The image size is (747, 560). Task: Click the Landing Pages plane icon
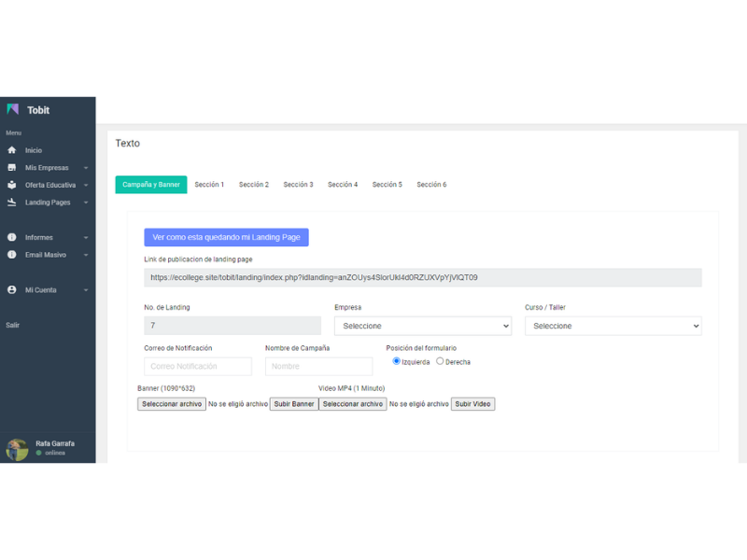click(x=12, y=203)
